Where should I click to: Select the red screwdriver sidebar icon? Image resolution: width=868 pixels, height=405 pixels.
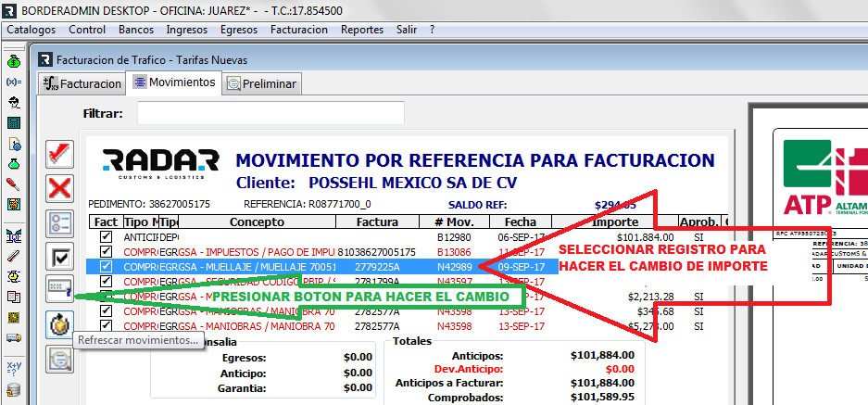pos(14,184)
